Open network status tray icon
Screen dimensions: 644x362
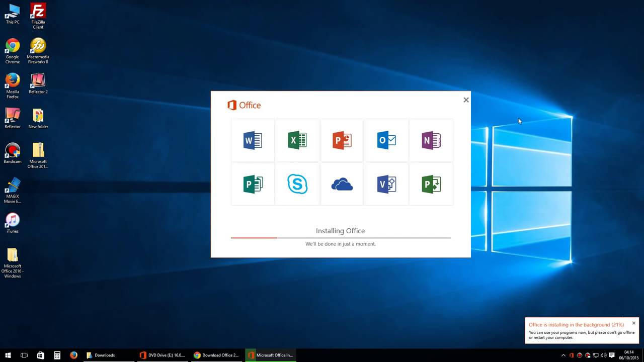[x=596, y=355]
